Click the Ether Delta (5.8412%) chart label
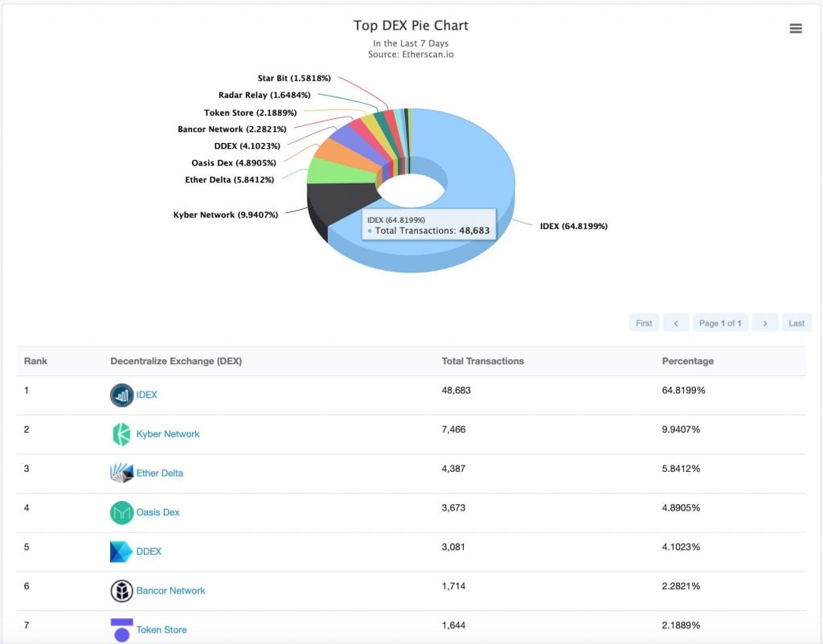823x644 pixels. point(229,179)
